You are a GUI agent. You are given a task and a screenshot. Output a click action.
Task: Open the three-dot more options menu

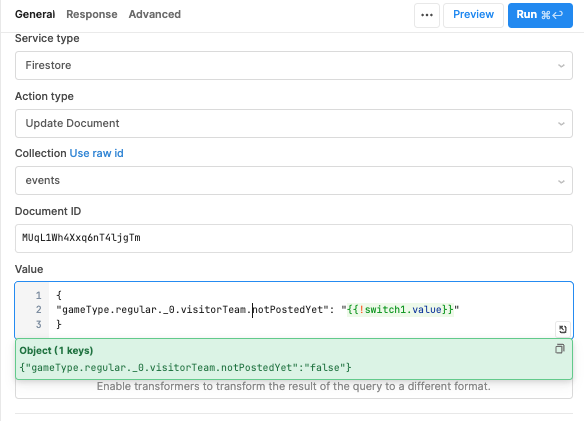coord(427,15)
